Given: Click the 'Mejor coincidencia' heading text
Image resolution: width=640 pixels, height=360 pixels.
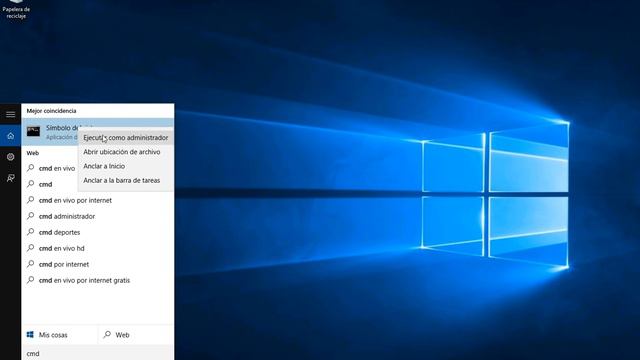Looking at the screenshot, I should 51,111.
